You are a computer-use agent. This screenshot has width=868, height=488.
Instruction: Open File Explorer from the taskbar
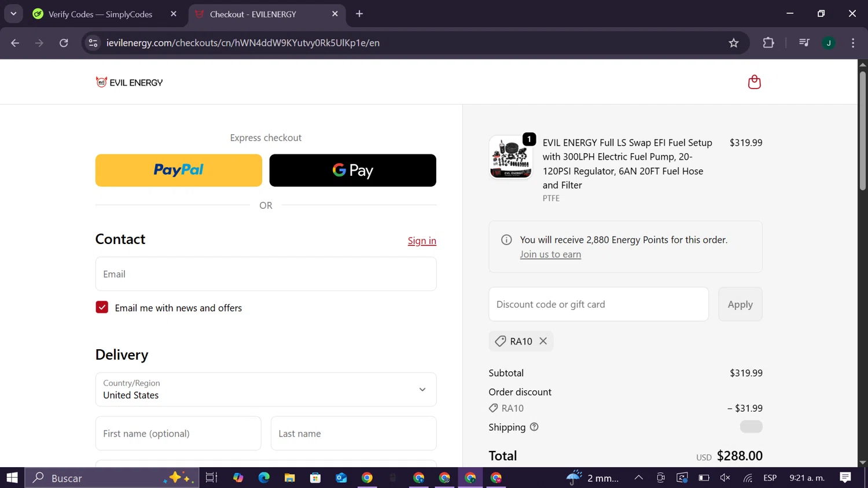click(x=289, y=478)
